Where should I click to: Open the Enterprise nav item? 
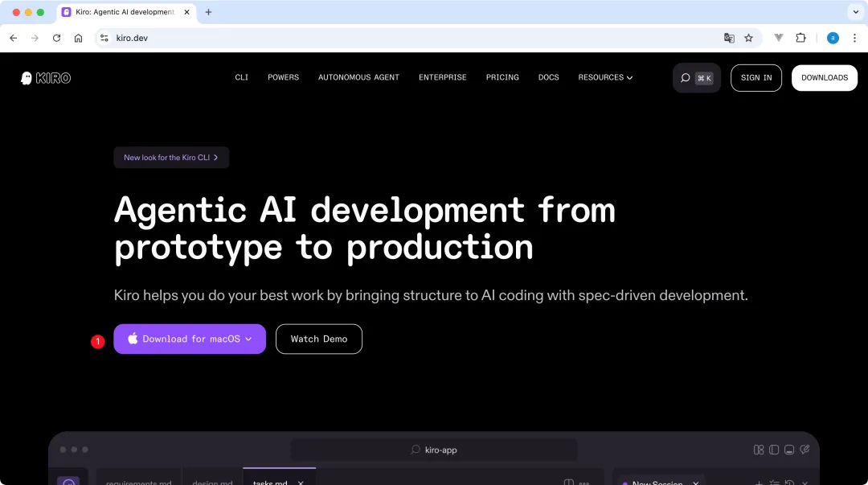point(443,77)
